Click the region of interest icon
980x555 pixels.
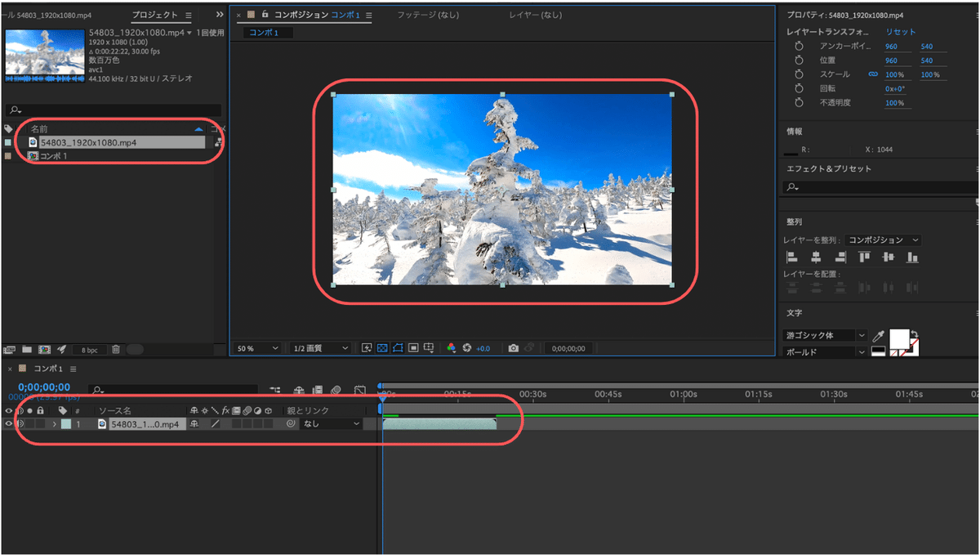(413, 347)
